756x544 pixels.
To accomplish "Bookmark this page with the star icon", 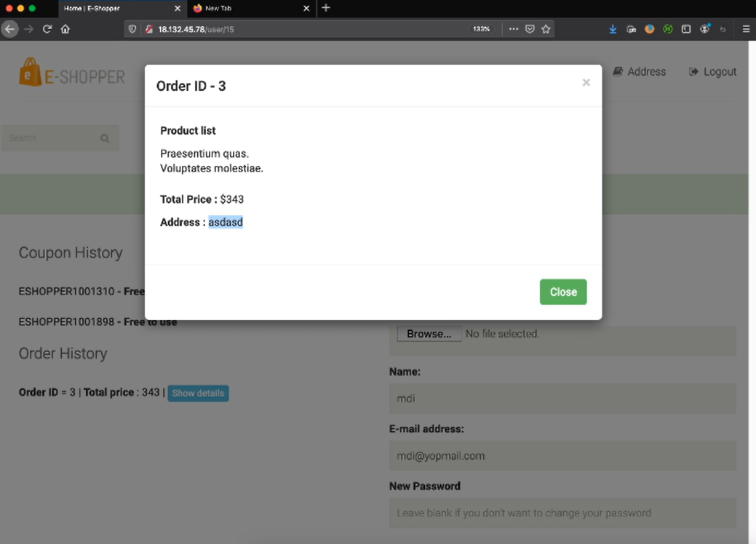I will point(546,29).
